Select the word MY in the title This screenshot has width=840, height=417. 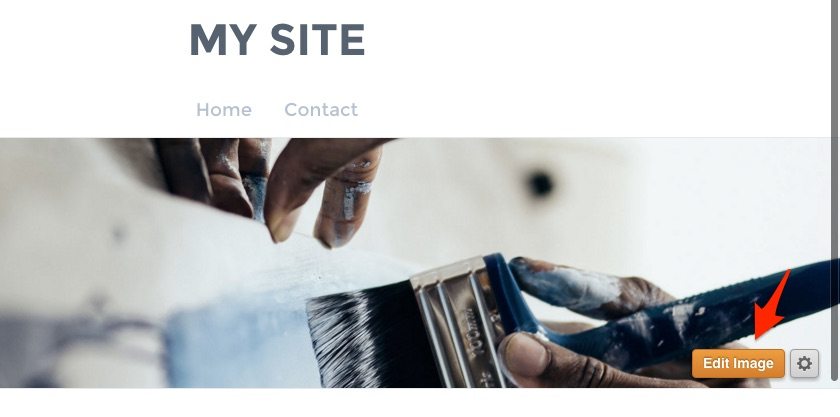[x=223, y=40]
